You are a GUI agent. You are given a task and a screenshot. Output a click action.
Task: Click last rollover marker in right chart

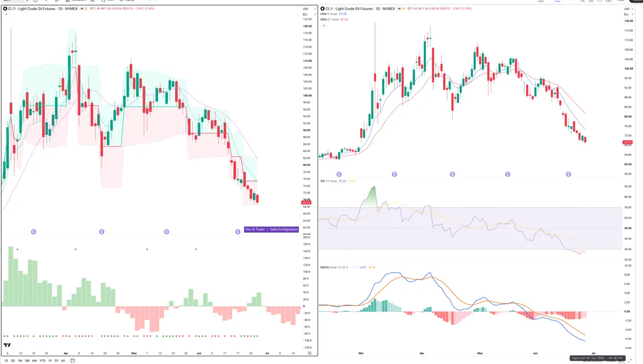(569, 174)
